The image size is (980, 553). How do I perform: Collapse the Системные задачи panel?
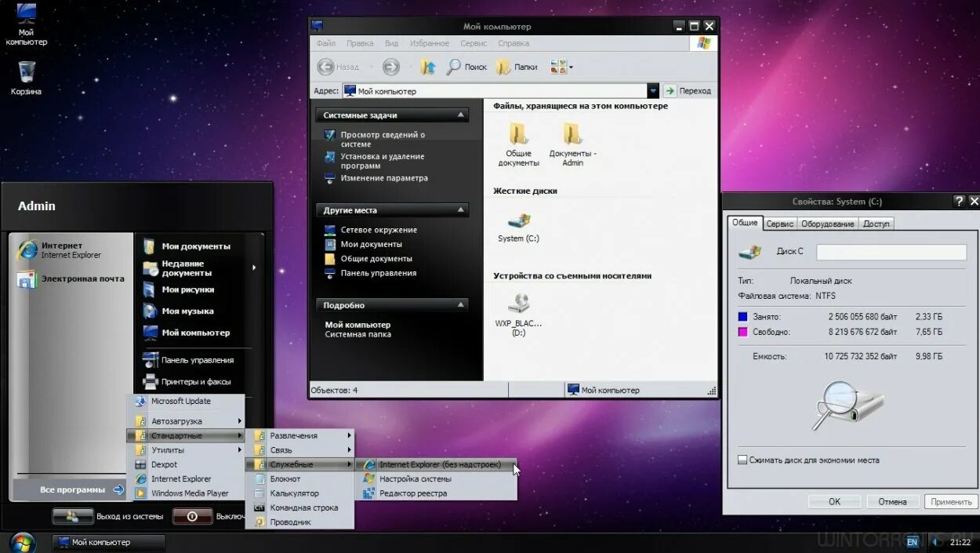460,115
